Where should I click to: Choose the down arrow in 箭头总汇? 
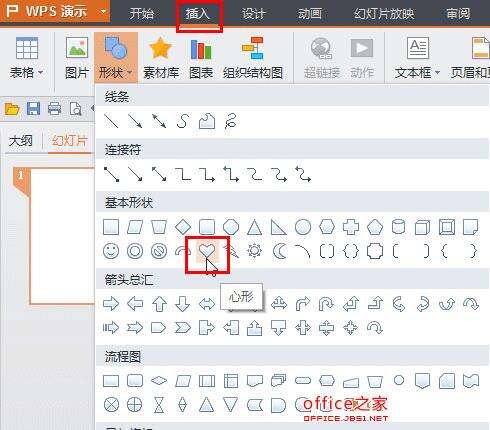coord(183,304)
